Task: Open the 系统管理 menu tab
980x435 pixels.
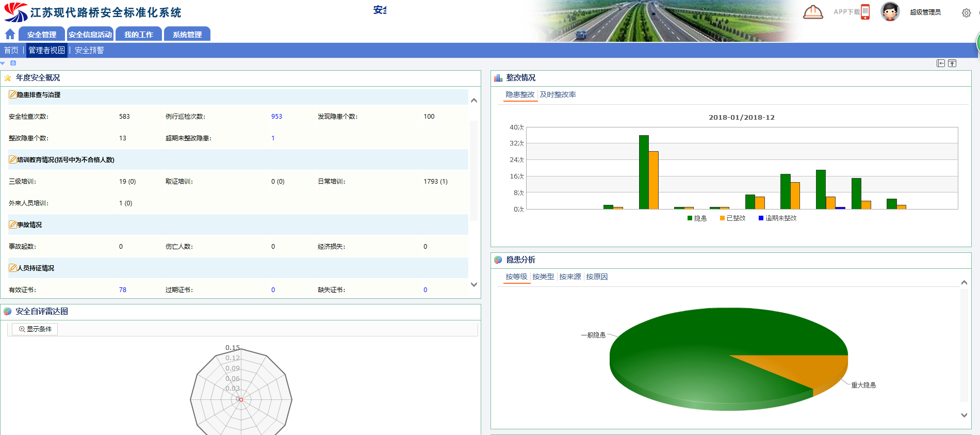Action: click(x=187, y=35)
